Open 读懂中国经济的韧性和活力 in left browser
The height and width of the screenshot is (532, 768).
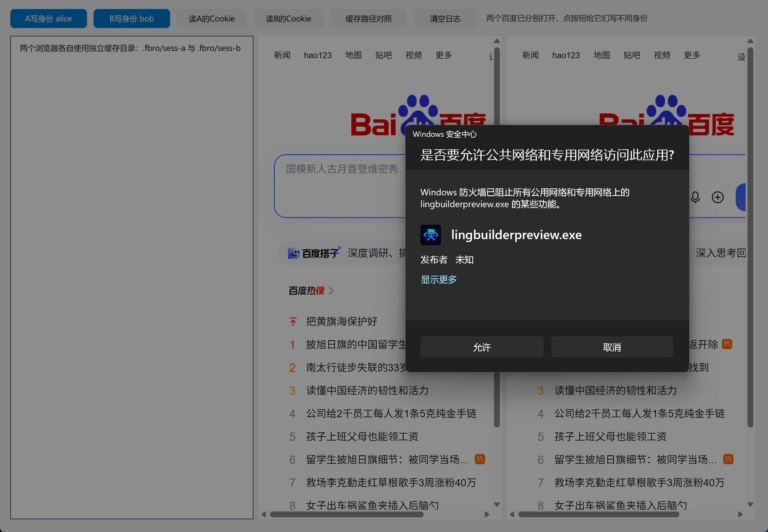367,390
